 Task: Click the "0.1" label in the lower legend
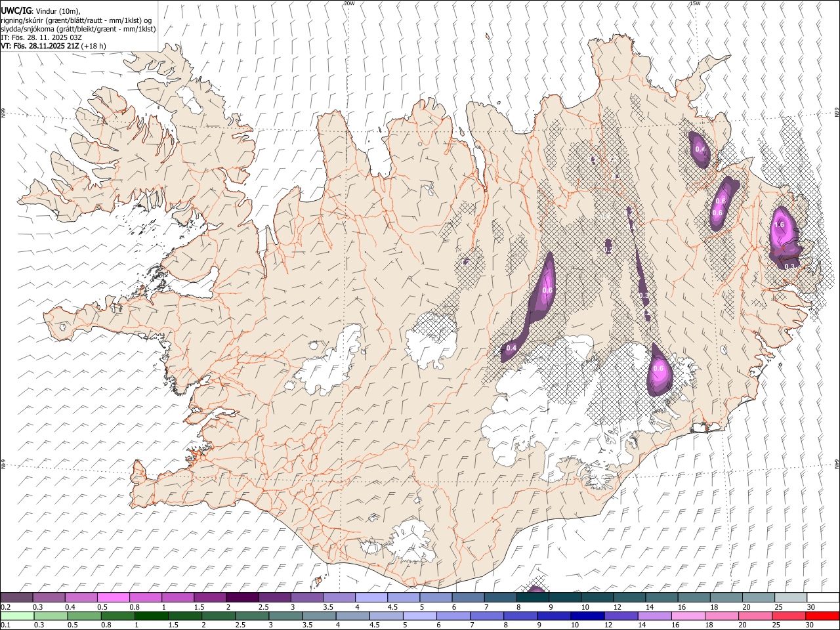[x=5, y=624]
